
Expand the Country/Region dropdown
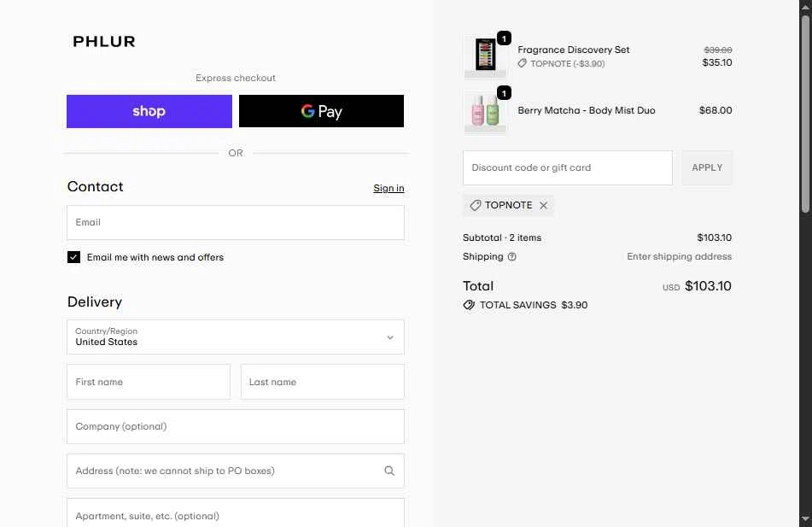235,337
